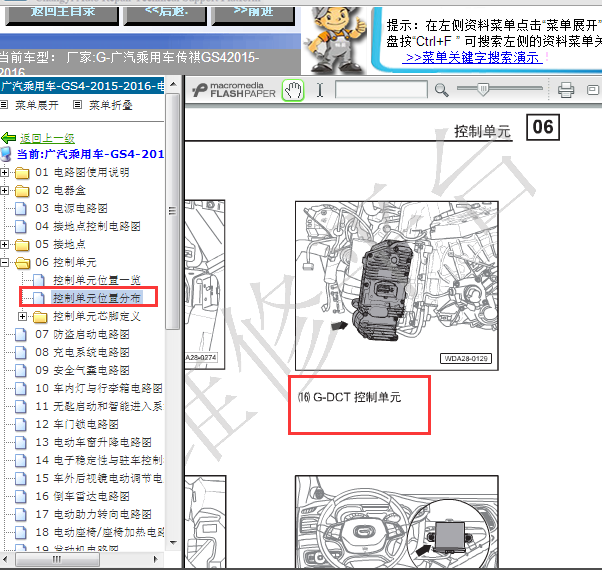Click the FlashPaper search magnifier icon
The width and height of the screenshot is (602, 570).
[441, 90]
